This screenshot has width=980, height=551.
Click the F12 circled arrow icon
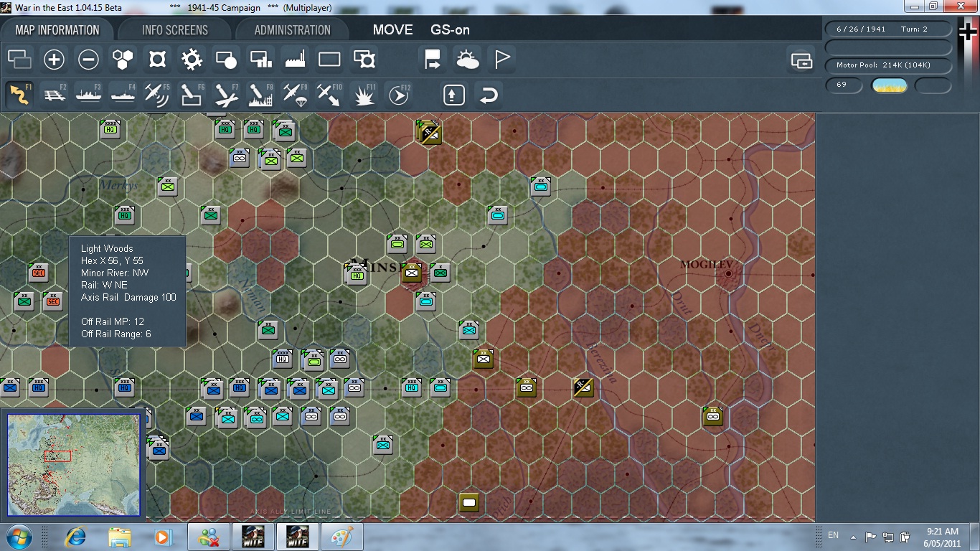tap(398, 95)
